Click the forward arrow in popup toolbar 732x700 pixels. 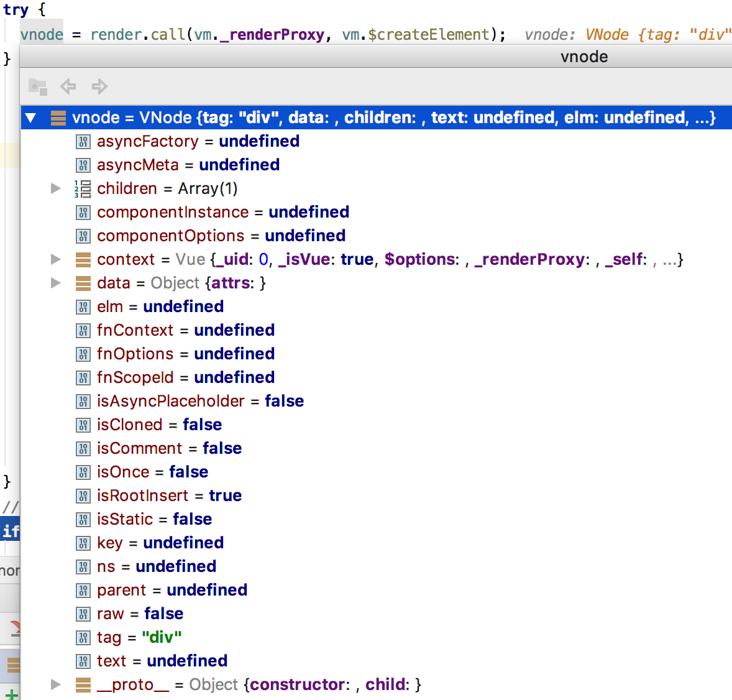click(x=99, y=86)
